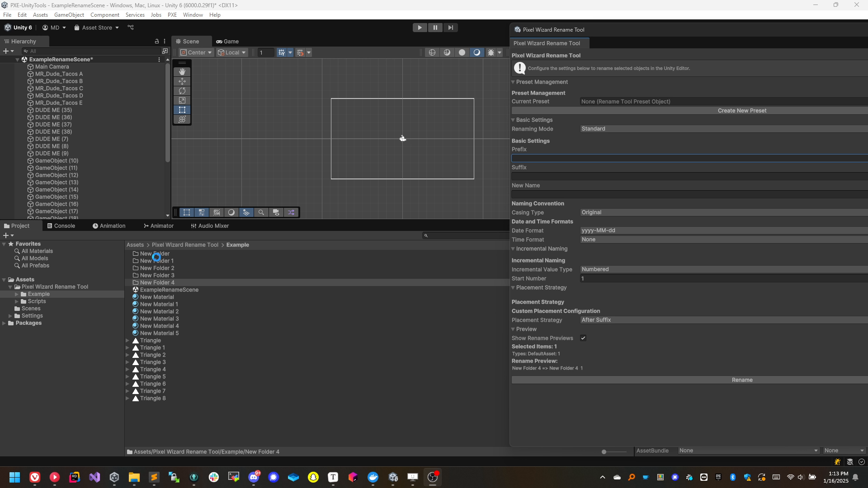Click the purple shuffle overlay button
This screenshot has width=868, height=488.
click(291, 212)
